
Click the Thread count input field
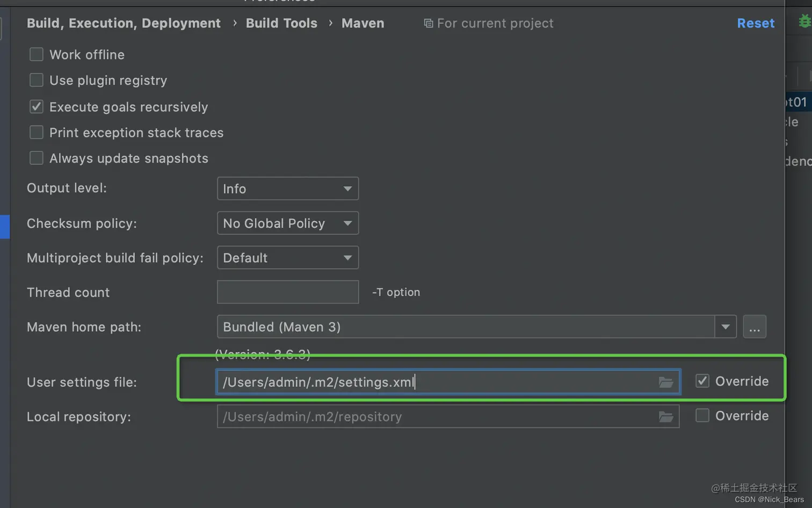coord(288,292)
